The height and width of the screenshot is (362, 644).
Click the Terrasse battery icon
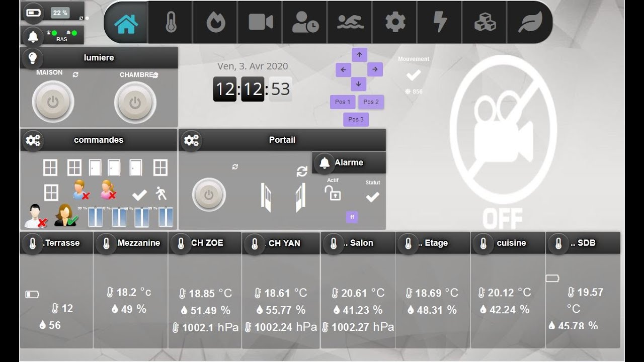[32, 295]
